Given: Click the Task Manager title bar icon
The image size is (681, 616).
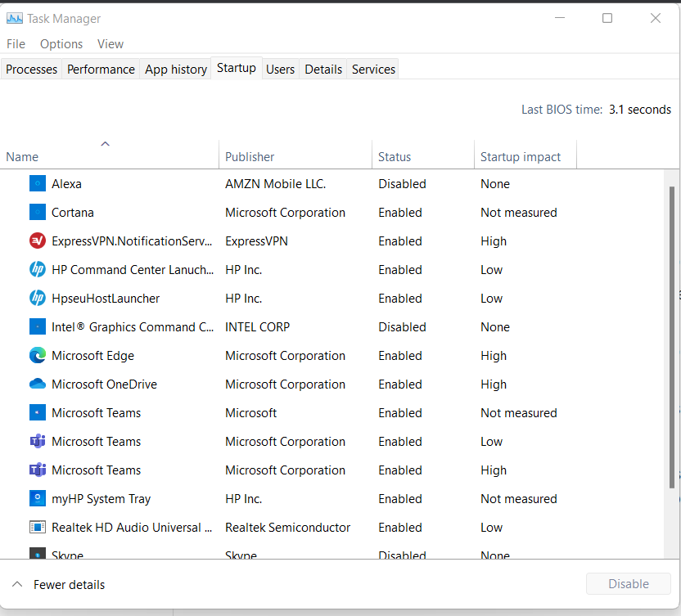Looking at the screenshot, I should coord(15,18).
